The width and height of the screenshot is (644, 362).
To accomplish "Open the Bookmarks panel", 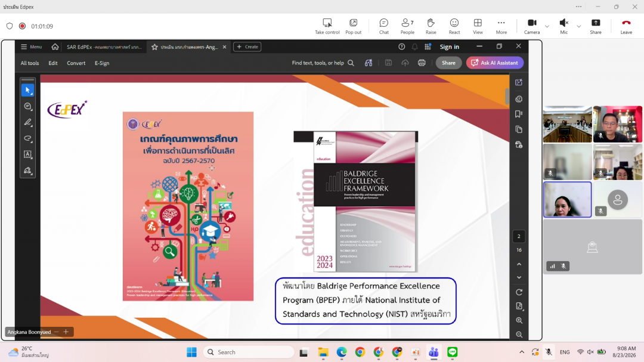I will (x=519, y=115).
